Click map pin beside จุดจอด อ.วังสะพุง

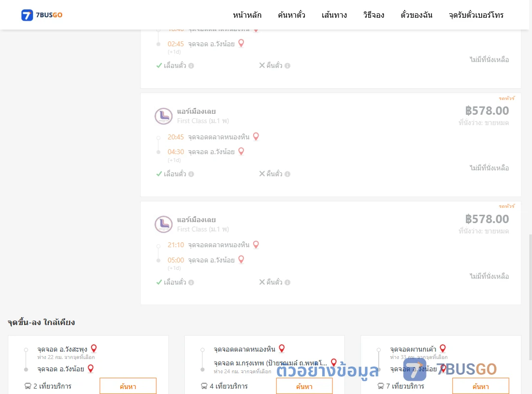[94, 349]
